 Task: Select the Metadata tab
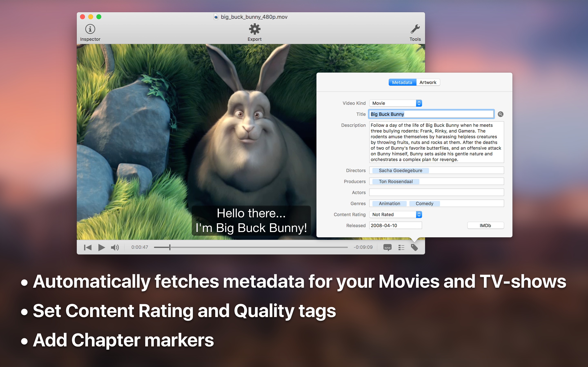coord(402,82)
